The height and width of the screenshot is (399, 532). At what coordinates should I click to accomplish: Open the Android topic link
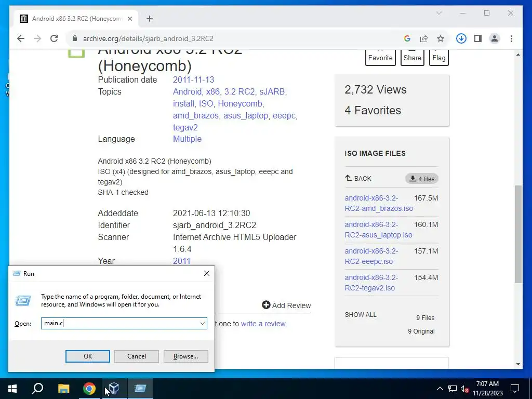pyautogui.click(x=187, y=91)
